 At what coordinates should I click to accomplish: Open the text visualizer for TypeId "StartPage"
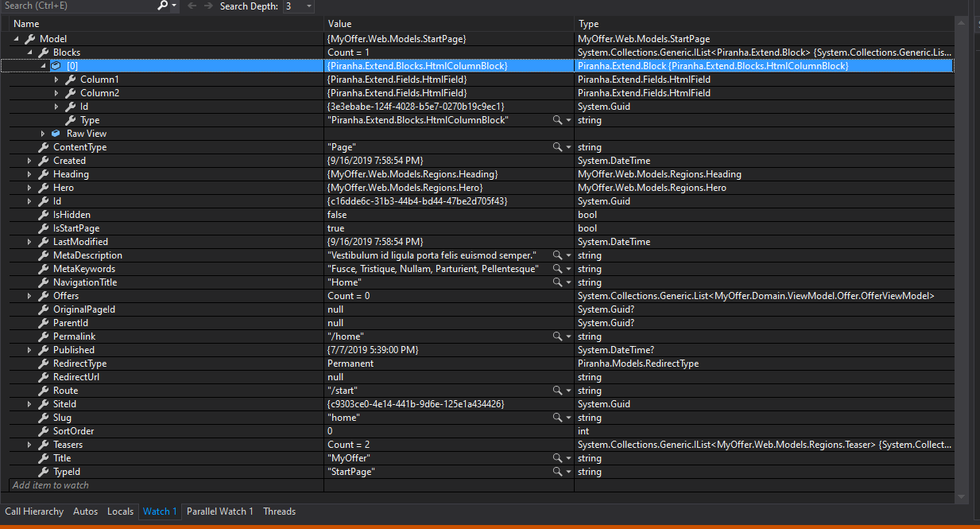click(x=556, y=471)
